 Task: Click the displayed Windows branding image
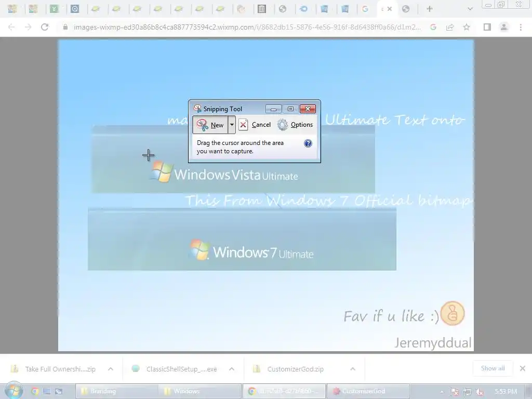pyautogui.click(x=265, y=195)
